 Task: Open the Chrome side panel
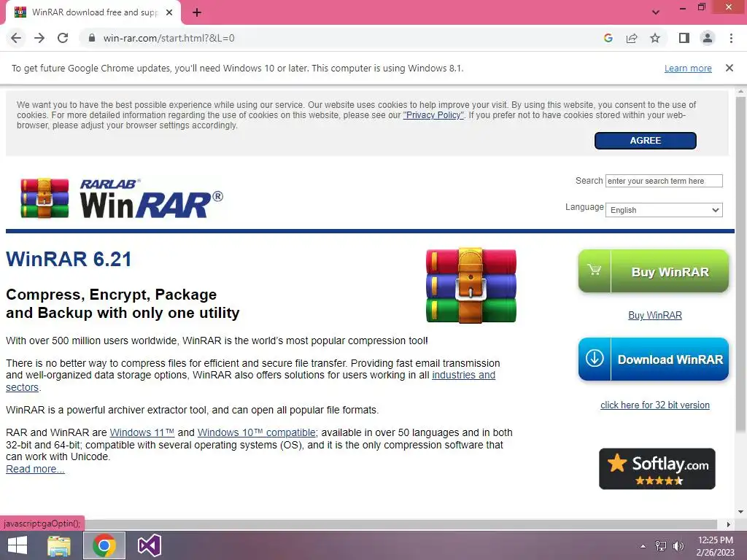pos(684,38)
